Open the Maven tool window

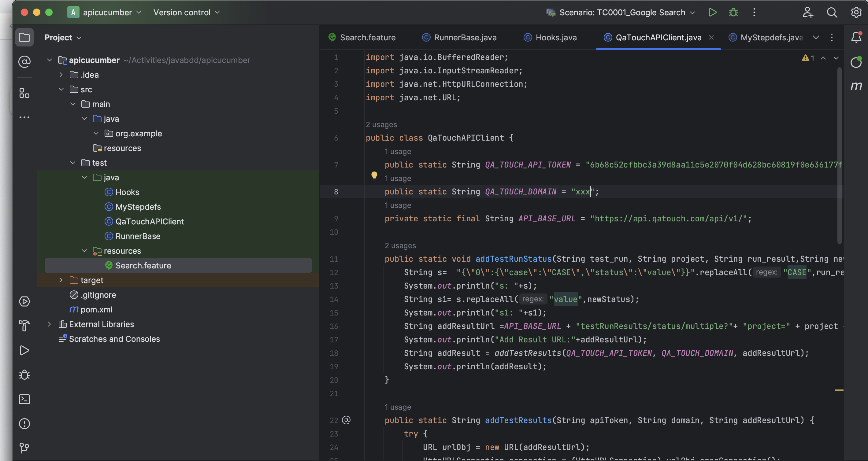pos(856,86)
